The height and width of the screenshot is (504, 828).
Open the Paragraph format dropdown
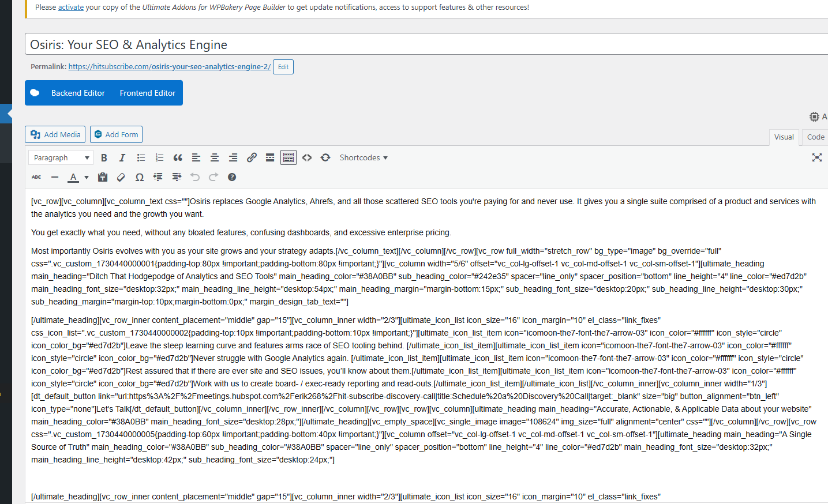tap(61, 157)
